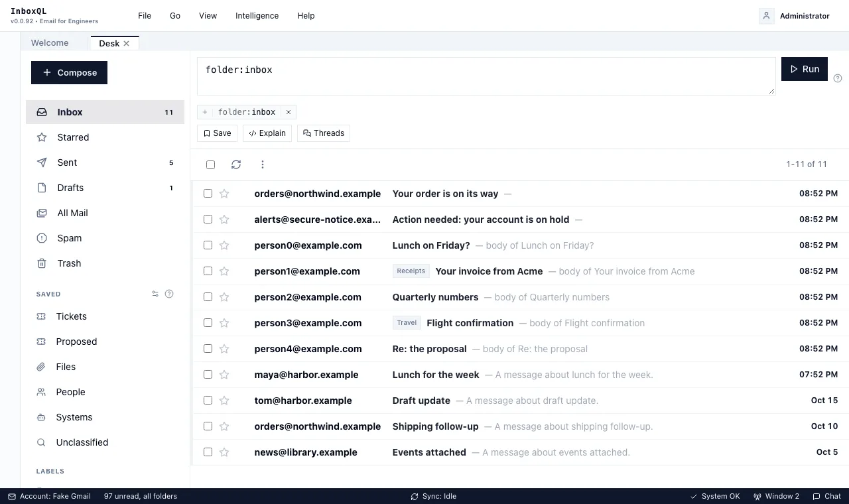Click the Compose button
The image size is (849, 504).
coord(69,72)
